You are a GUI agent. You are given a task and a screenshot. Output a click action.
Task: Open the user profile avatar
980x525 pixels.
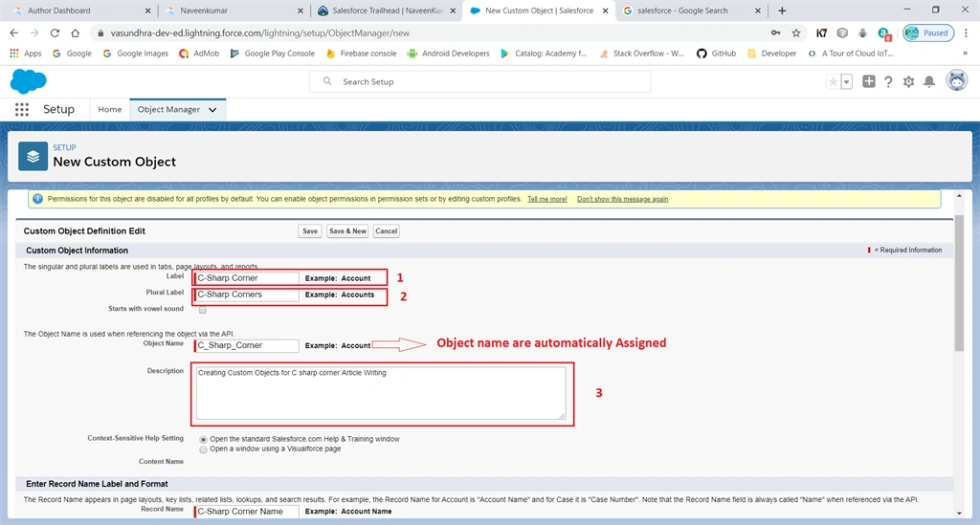tap(956, 80)
